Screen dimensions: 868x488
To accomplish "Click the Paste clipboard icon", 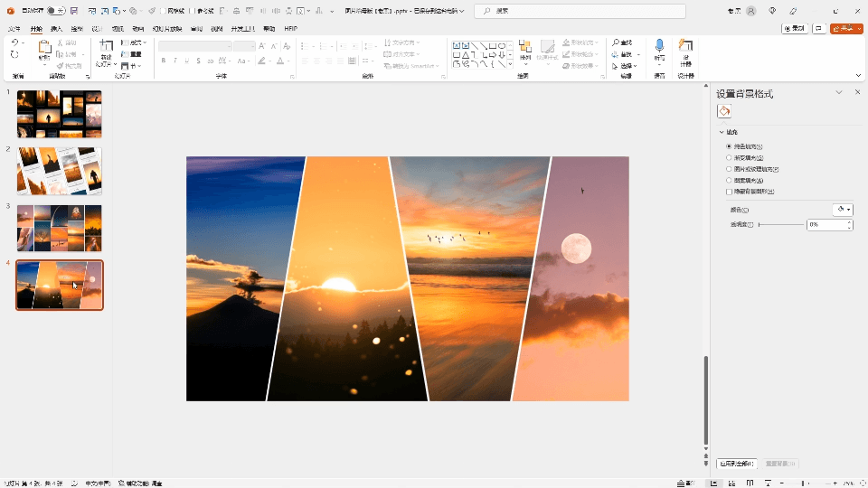I will pyautogui.click(x=43, y=48).
